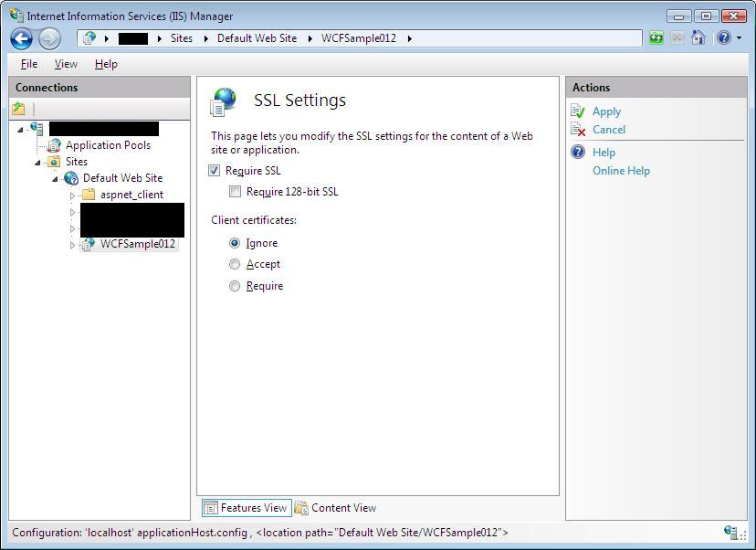The width and height of the screenshot is (756, 550).
Task: Expand the WCFSample012 tree node
Action: (72, 245)
